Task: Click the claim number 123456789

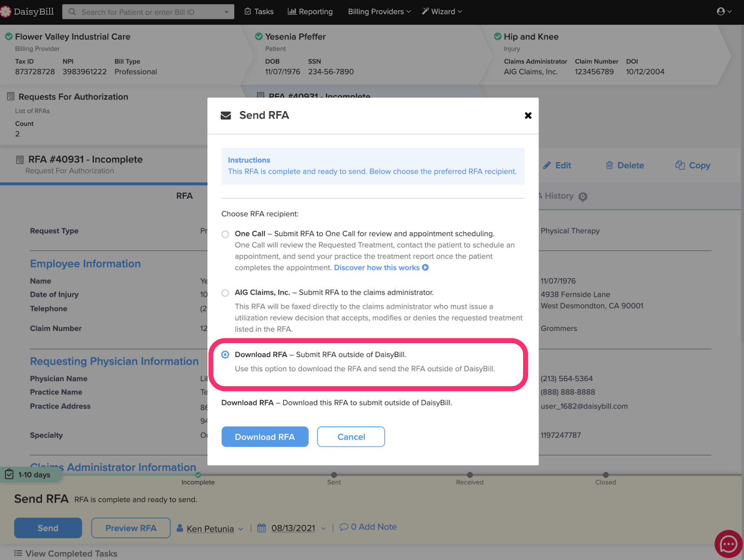Action: coord(594,72)
